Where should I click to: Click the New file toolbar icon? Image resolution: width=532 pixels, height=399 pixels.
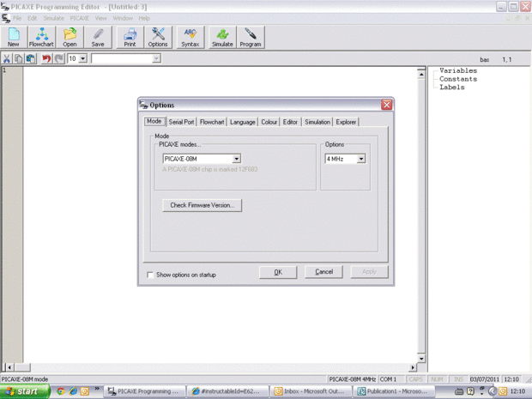tap(14, 37)
